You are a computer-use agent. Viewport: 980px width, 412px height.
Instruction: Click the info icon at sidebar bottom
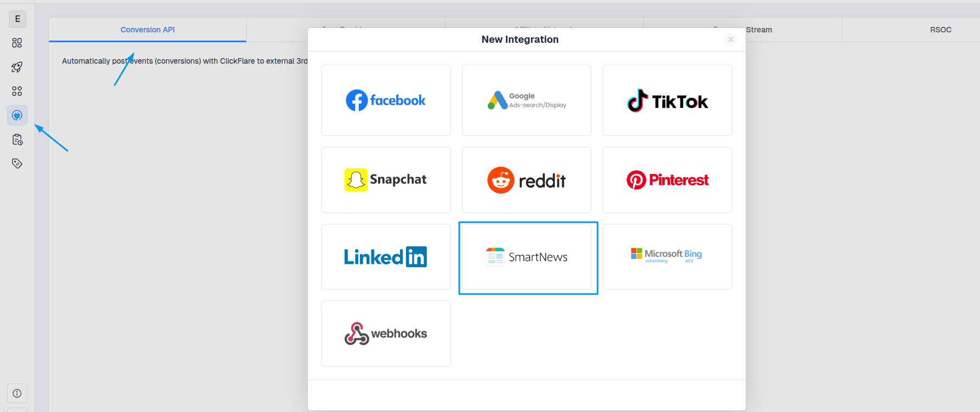[17, 393]
